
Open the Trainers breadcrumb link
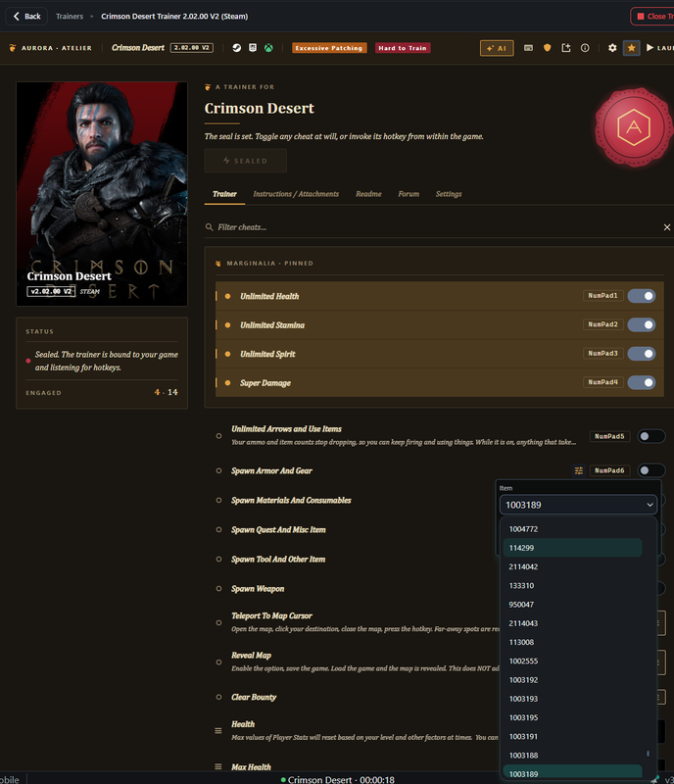click(70, 16)
